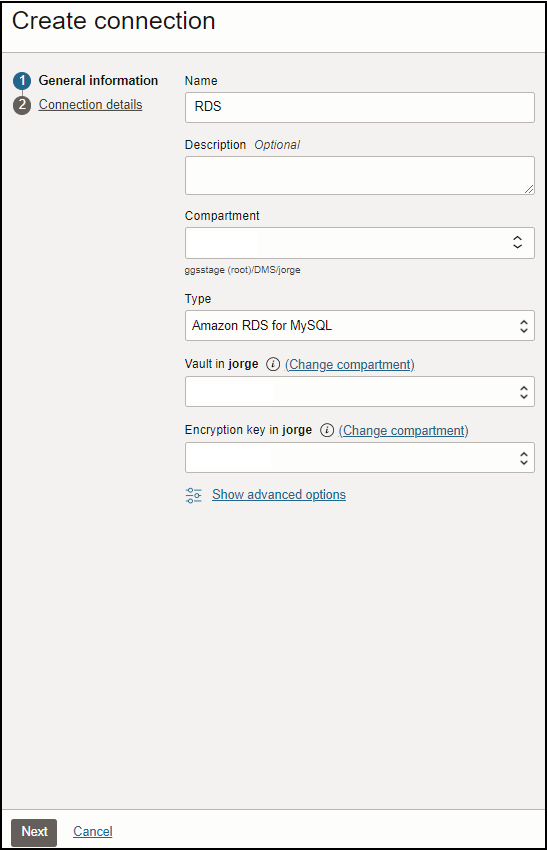Click the advanced options sliders icon
The width and height of the screenshot is (547, 850).
pos(194,495)
